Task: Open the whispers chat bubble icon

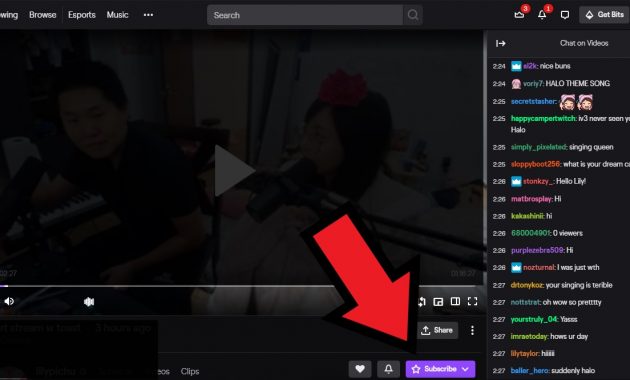Action: pos(565,15)
